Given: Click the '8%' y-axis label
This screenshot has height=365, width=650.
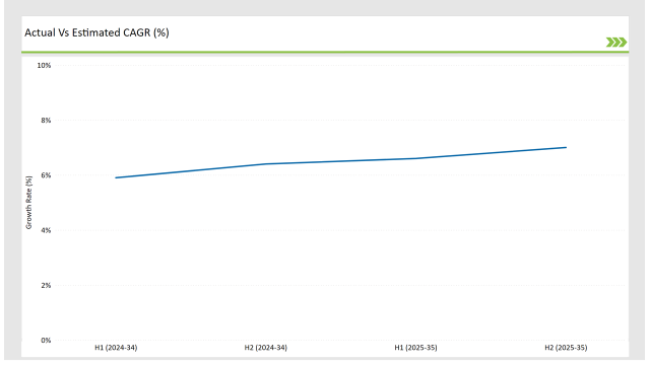Looking at the screenshot, I should point(46,120).
